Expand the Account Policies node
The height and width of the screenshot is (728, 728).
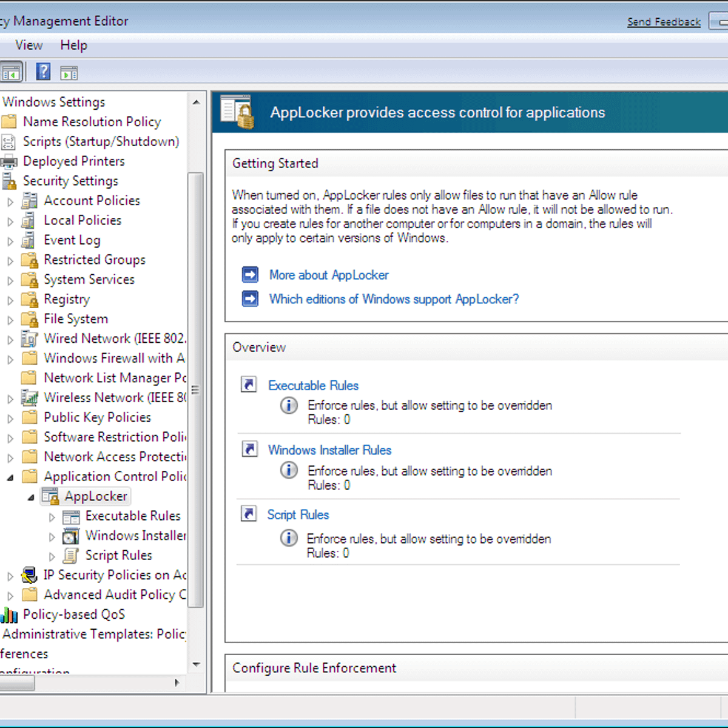coord(10,202)
